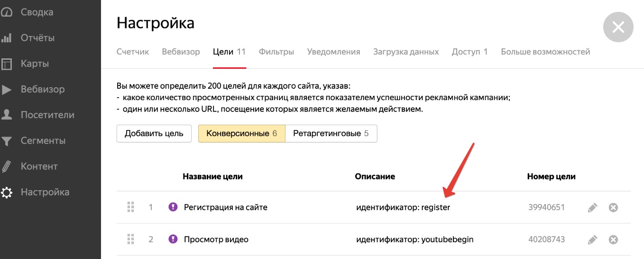Click the Настройка gear icon in sidebar

[6, 193]
